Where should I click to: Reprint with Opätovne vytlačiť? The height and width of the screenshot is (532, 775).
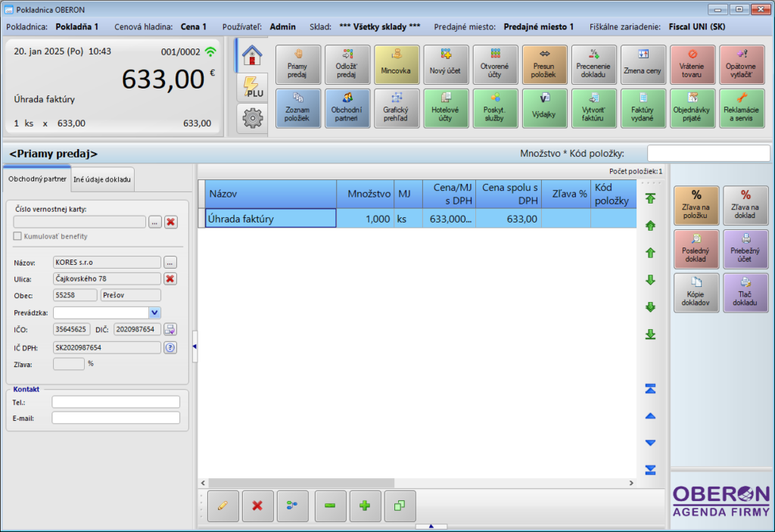742,65
